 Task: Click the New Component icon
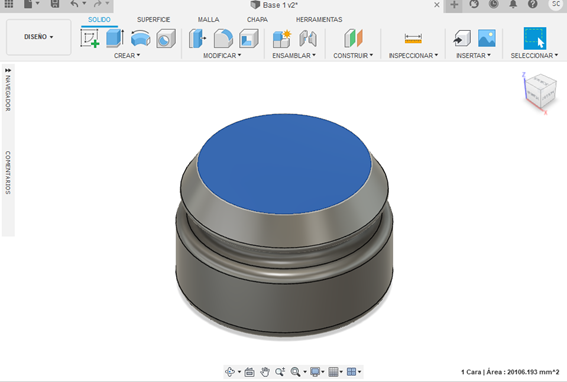pyautogui.click(x=282, y=38)
